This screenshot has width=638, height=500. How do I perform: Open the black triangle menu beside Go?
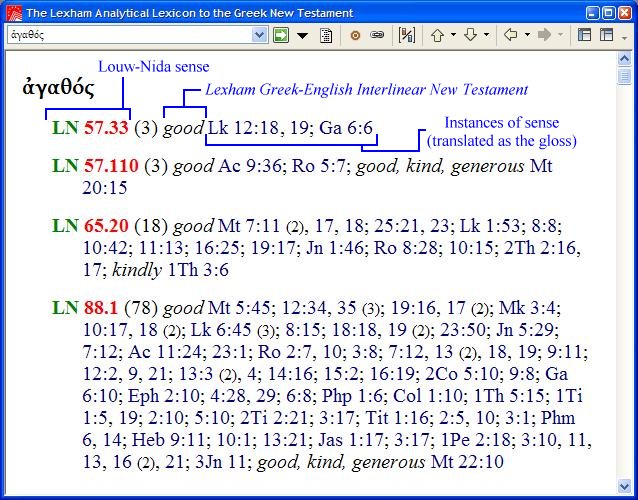coord(302,36)
